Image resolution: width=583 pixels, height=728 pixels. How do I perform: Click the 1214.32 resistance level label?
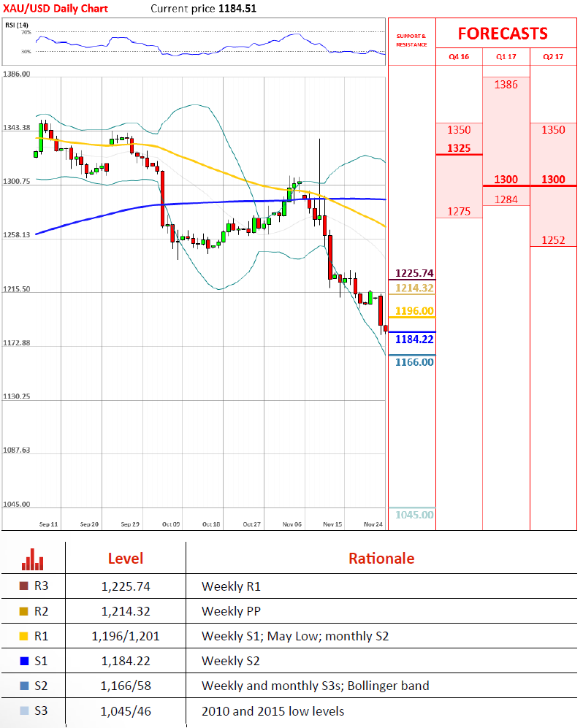[414, 288]
